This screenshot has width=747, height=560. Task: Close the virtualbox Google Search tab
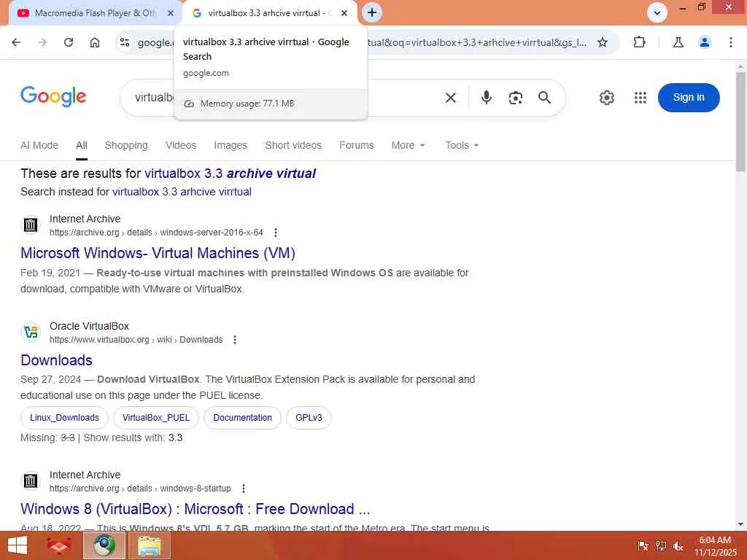344,13
